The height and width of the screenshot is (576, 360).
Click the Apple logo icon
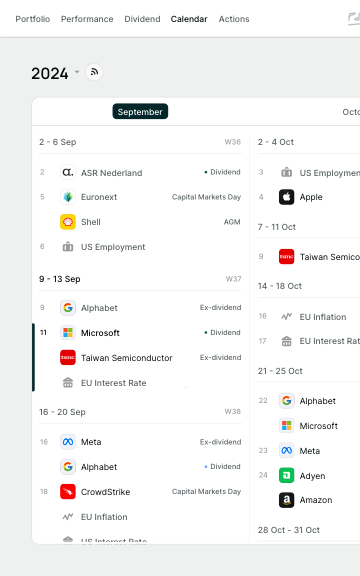pyautogui.click(x=287, y=197)
